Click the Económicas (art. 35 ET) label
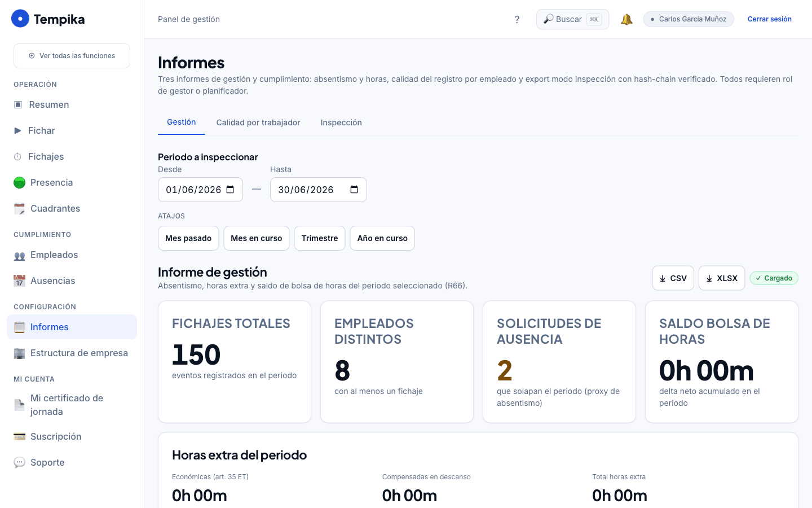This screenshot has height=508, width=812. (x=210, y=477)
